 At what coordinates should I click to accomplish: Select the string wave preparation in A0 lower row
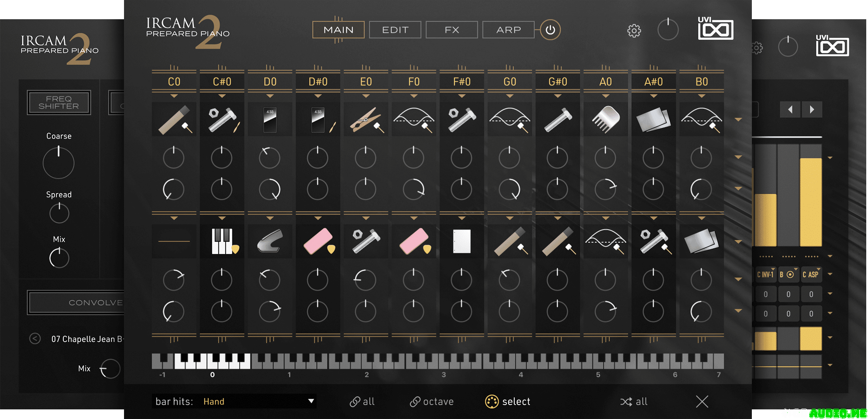click(x=606, y=241)
